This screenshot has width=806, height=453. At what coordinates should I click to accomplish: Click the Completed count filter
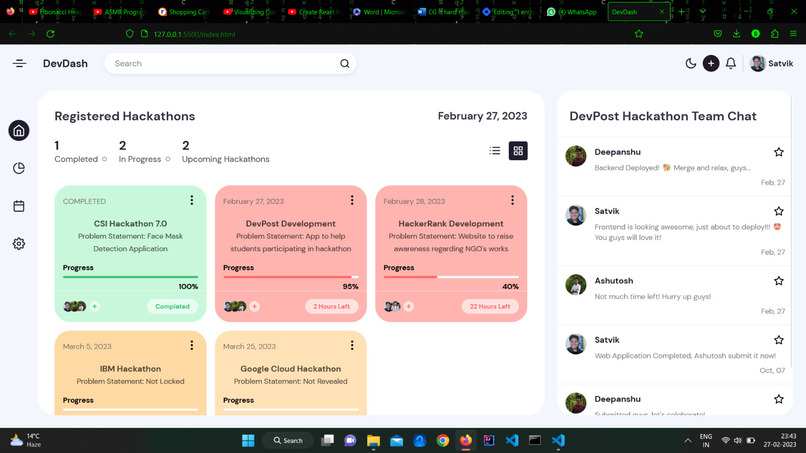[81, 152]
